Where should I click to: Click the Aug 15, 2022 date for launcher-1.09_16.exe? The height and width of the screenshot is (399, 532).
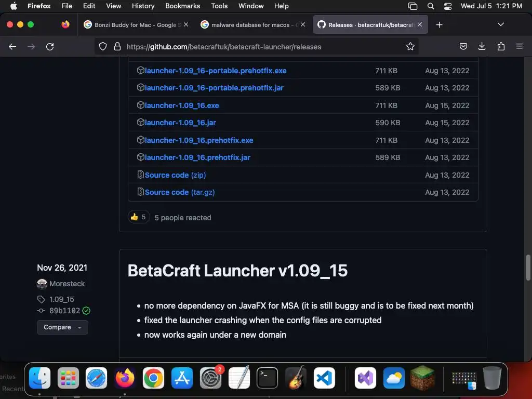click(447, 105)
